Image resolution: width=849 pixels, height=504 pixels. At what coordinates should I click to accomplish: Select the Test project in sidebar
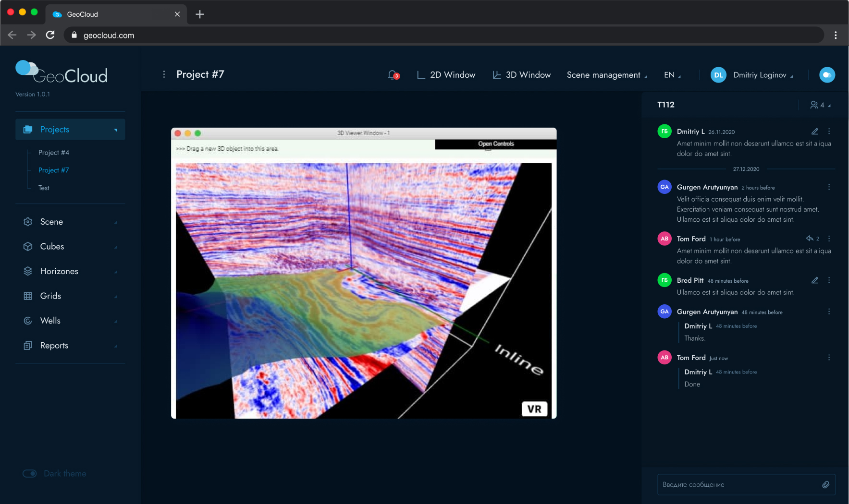44,188
